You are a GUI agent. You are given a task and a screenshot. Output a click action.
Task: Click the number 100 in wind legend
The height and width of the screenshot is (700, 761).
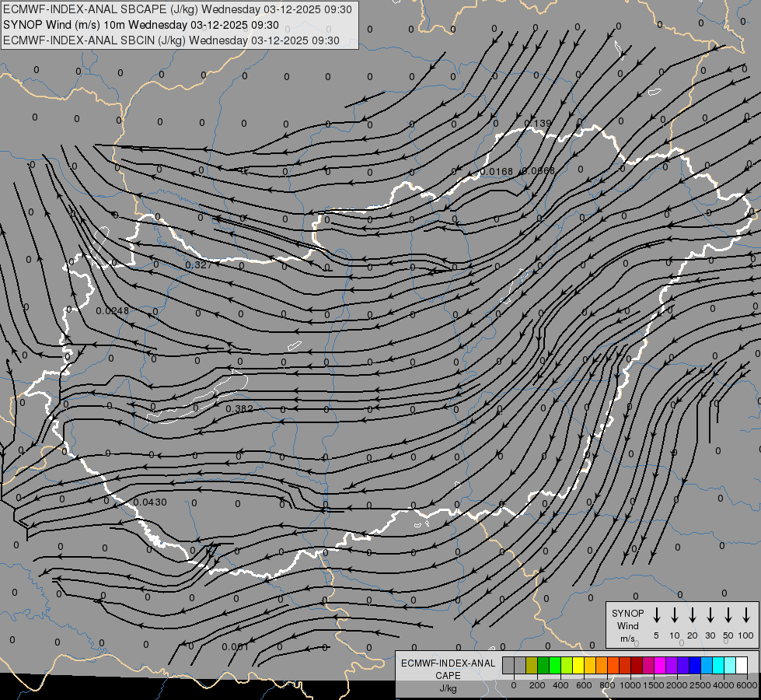click(746, 635)
